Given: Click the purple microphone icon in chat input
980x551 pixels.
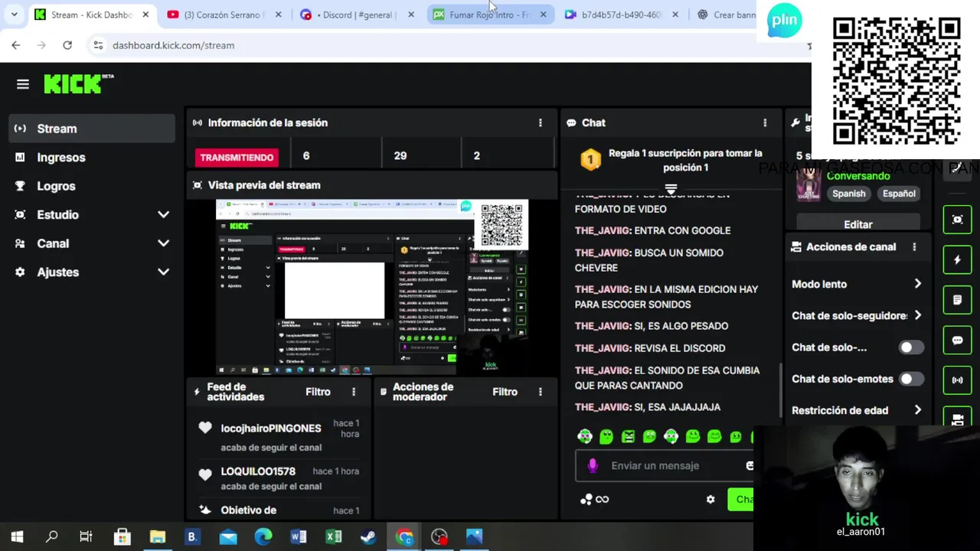Looking at the screenshot, I should (592, 465).
